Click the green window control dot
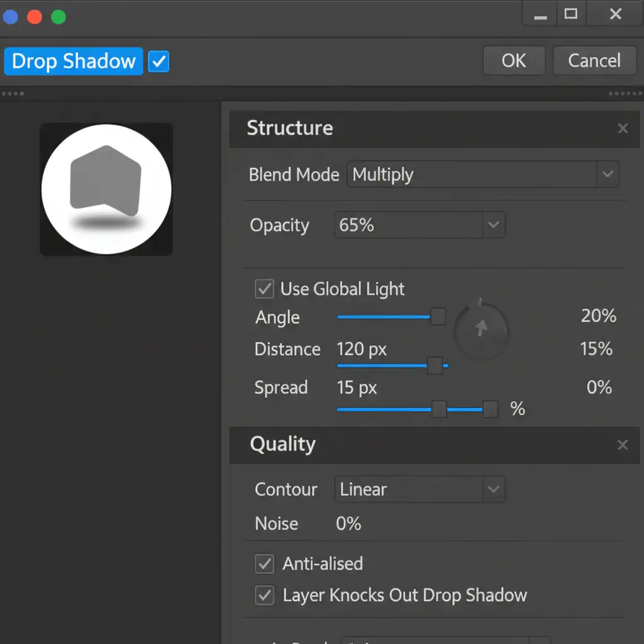The image size is (644, 644). pyautogui.click(x=58, y=17)
